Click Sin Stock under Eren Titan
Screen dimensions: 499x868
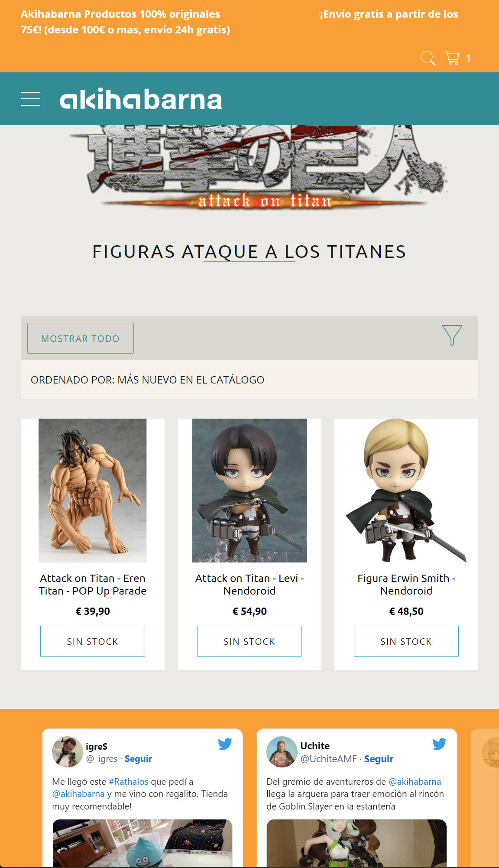pos(93,641)
